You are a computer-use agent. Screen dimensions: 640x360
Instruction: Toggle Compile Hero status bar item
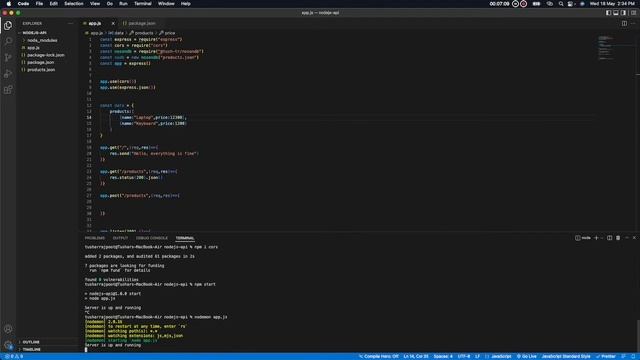(x=378, y=356)
